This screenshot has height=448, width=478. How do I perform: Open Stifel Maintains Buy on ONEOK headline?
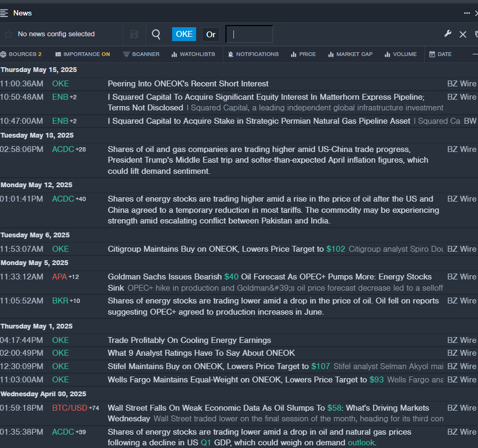coord(208,366)
